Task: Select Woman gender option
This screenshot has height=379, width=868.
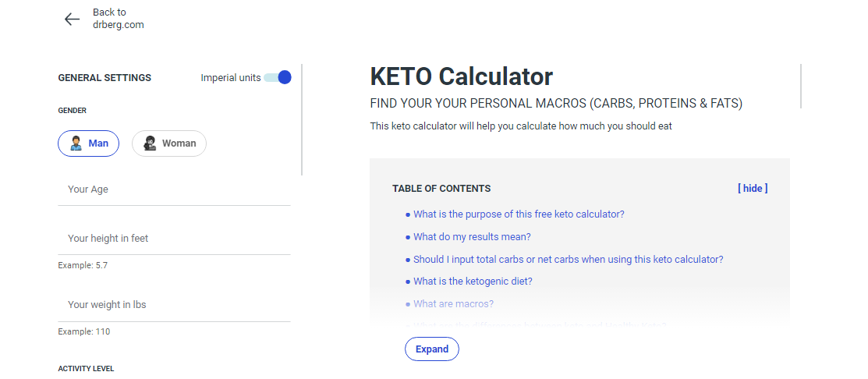Action: point(169,143)
